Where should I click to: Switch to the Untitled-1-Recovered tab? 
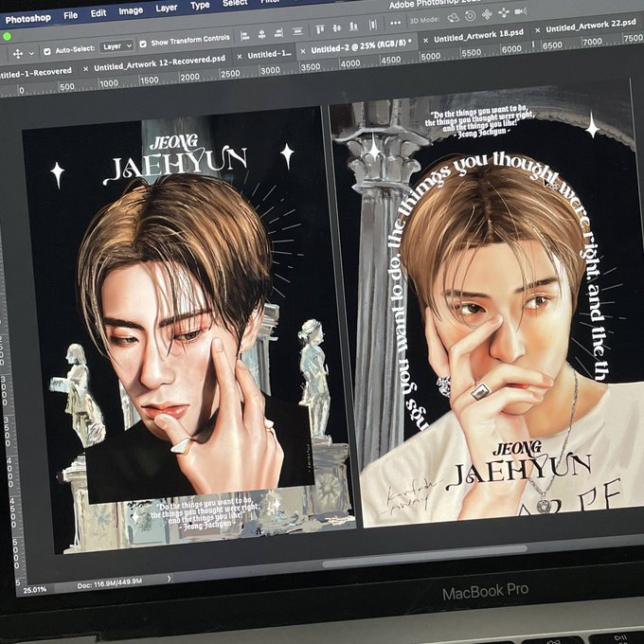(36, 73)
